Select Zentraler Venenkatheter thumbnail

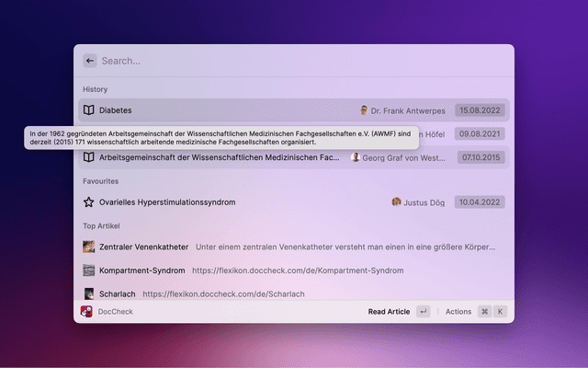(x=89, y=247)
